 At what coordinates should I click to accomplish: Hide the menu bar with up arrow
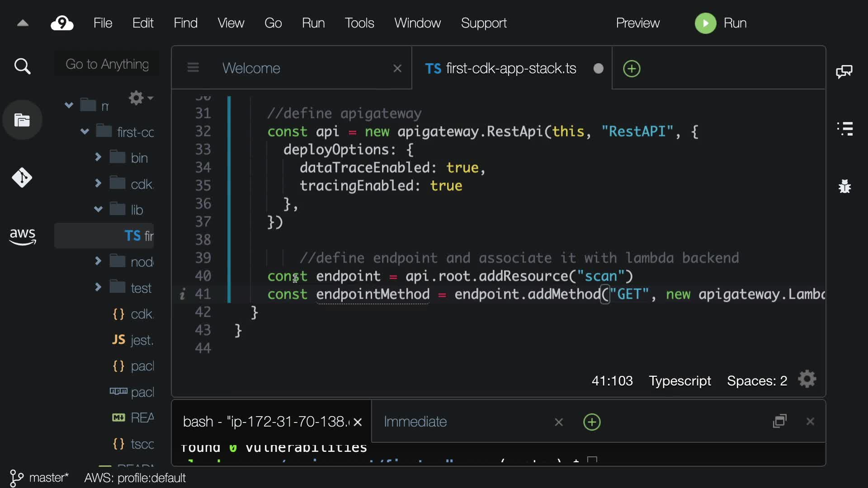[x=23, y=23]
